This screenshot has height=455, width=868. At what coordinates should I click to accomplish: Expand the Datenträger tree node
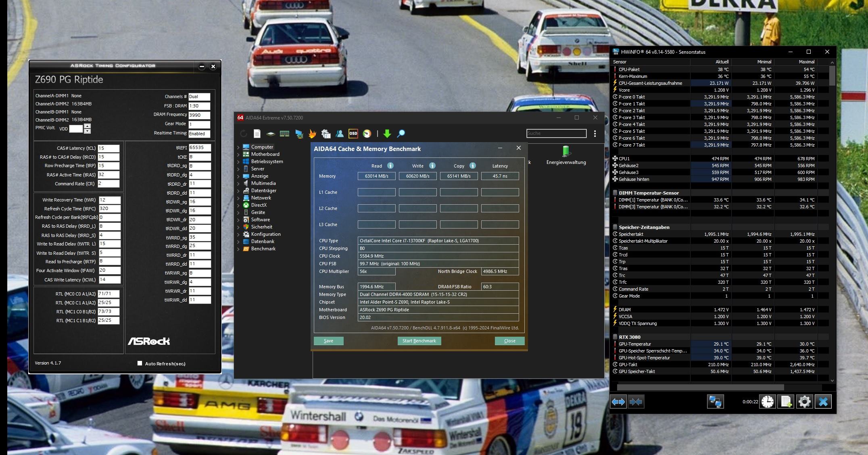[x=238, y=191]
